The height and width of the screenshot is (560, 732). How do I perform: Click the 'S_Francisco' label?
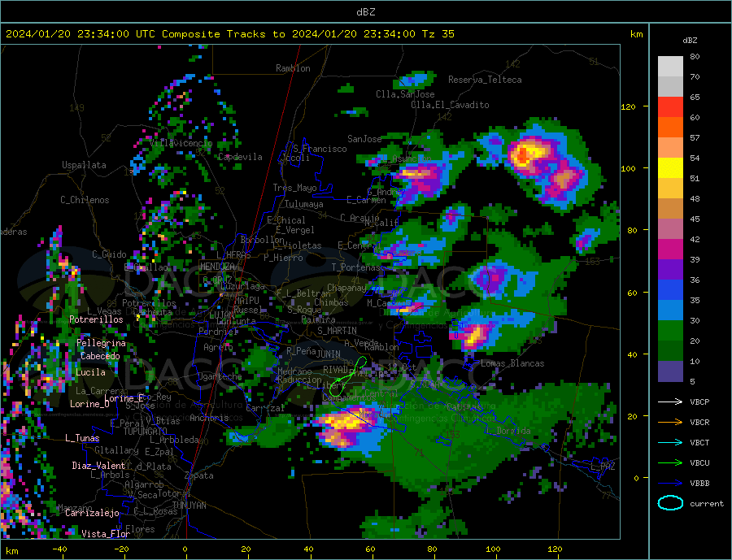[x=320, y=150]
